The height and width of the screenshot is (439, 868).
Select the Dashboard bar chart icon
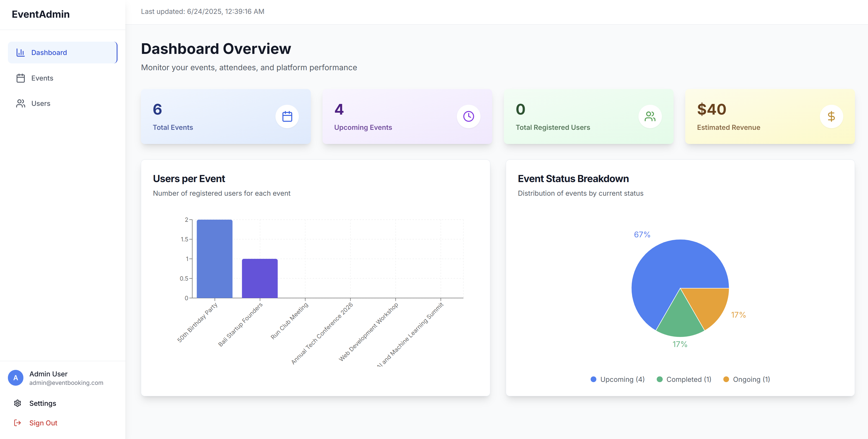(x=21, y=52)
